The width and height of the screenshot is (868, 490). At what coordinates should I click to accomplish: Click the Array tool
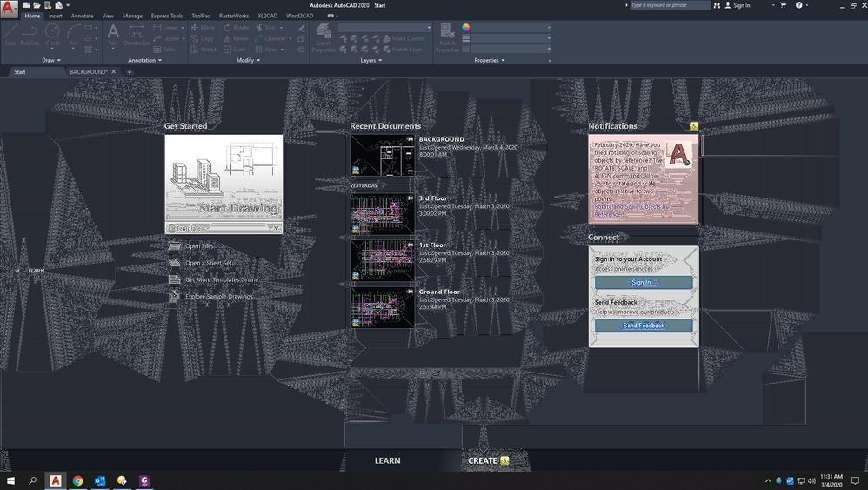pyautogui.click(x=267, y=50)
